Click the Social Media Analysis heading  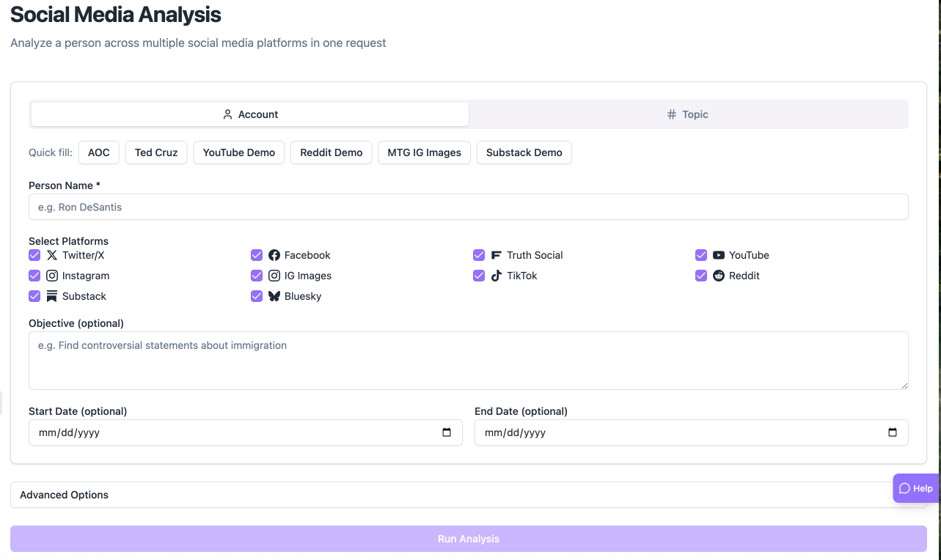(116, 15)
